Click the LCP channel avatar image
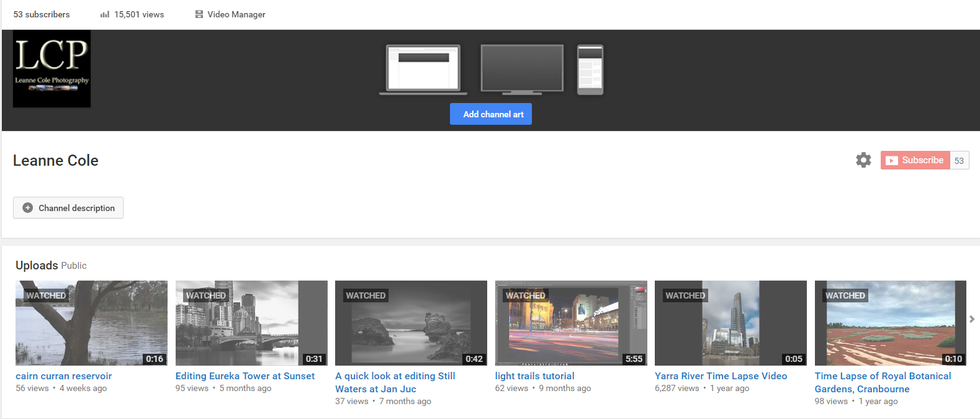The height and width of the screenshot is (419, 980). (x=52, y=69)
